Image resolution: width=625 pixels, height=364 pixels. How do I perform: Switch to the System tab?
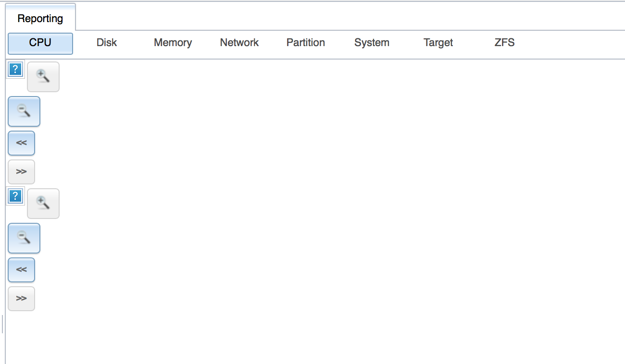coord(372,43)
